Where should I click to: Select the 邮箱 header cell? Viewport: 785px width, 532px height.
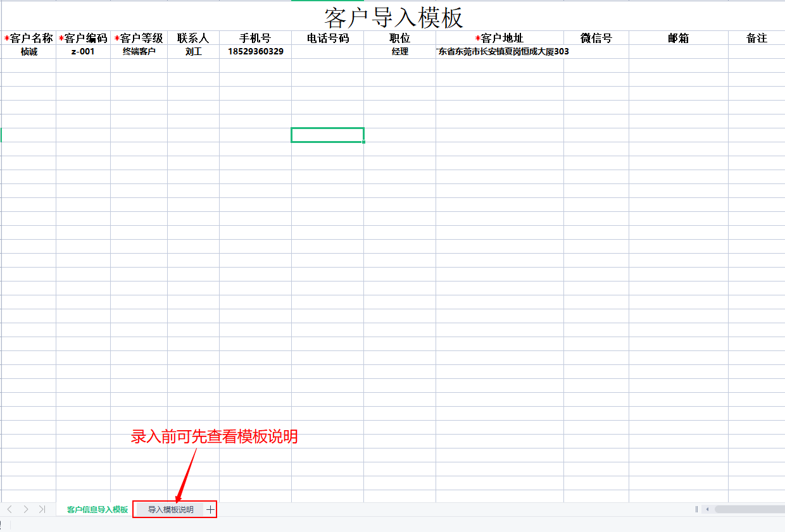pyautogui.click(x=678, y=38)
